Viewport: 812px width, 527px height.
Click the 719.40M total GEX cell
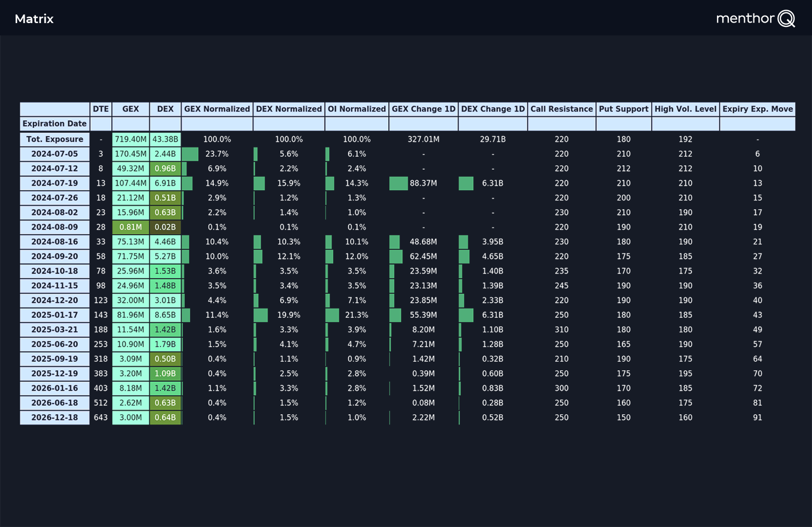pos(130,139)
